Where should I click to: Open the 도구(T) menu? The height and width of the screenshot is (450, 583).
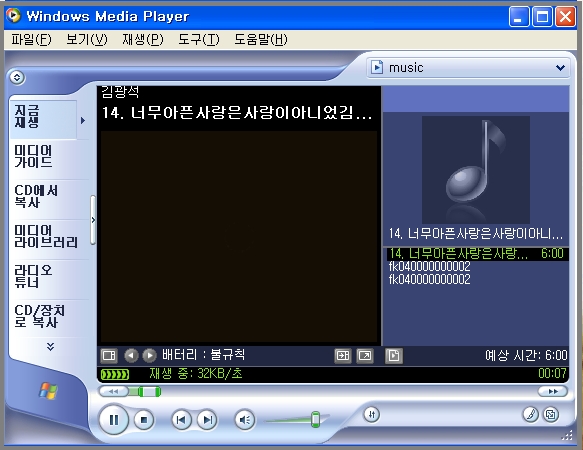[x=199, y=39]
